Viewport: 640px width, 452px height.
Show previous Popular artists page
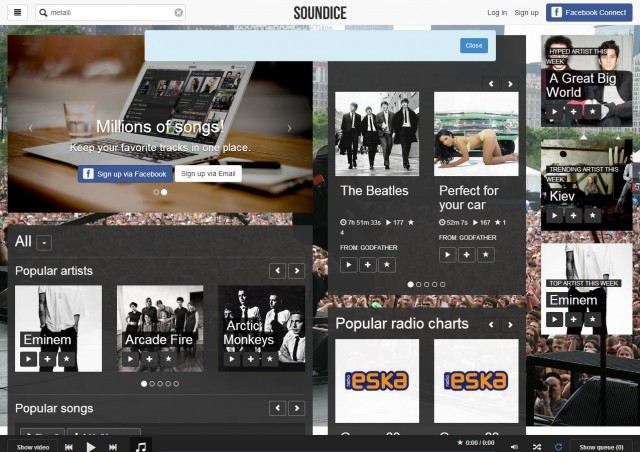click(278, 271)
